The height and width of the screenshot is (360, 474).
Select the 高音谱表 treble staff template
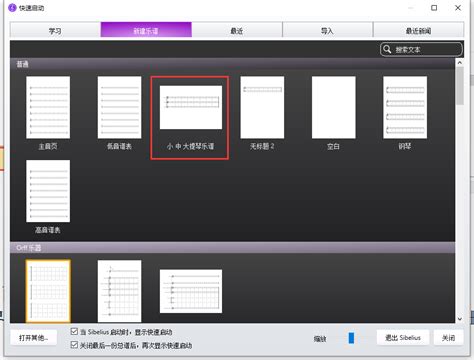point(48,191)
